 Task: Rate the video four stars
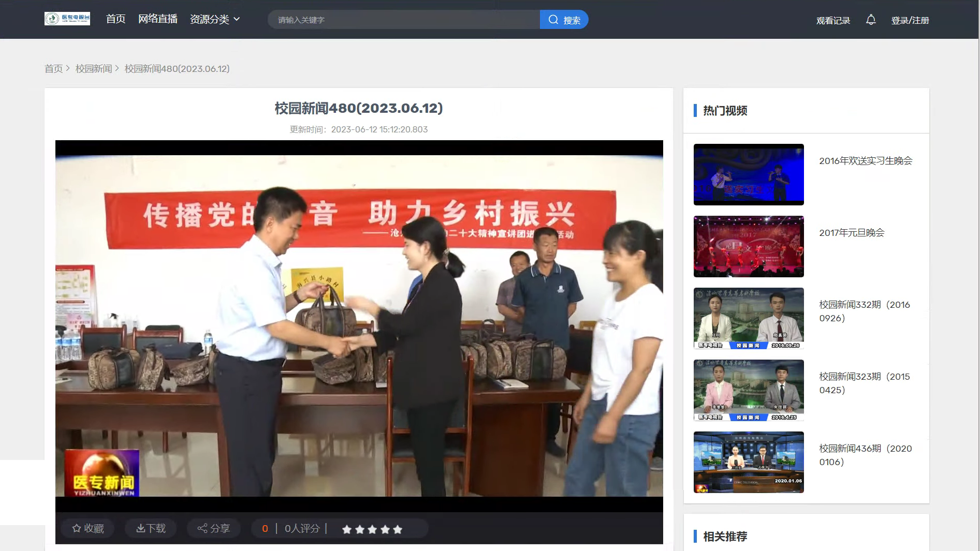point(385,529)
